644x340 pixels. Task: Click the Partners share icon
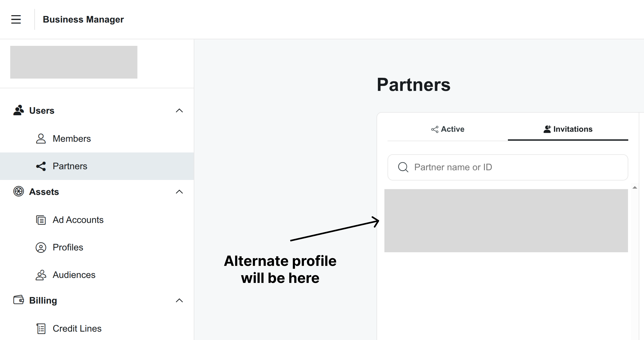pyautogui.click(x=41, y=166)
